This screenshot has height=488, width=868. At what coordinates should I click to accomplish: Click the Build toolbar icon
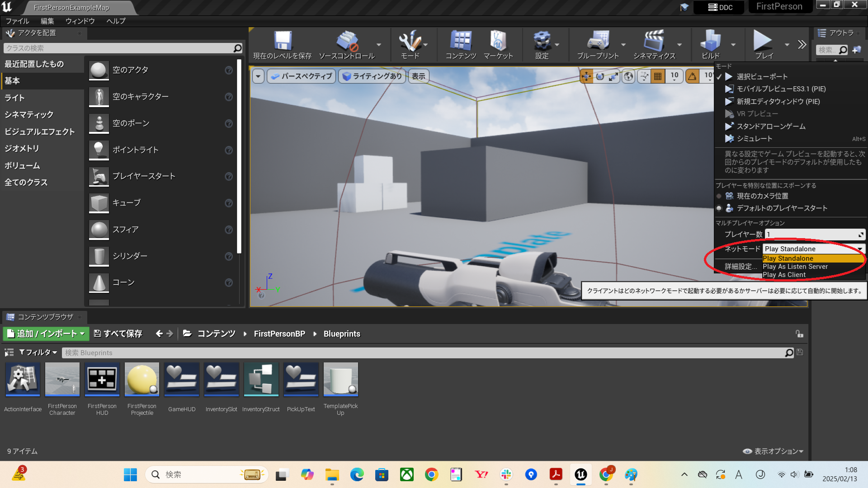pyautogui.click(x=710, y=41)
